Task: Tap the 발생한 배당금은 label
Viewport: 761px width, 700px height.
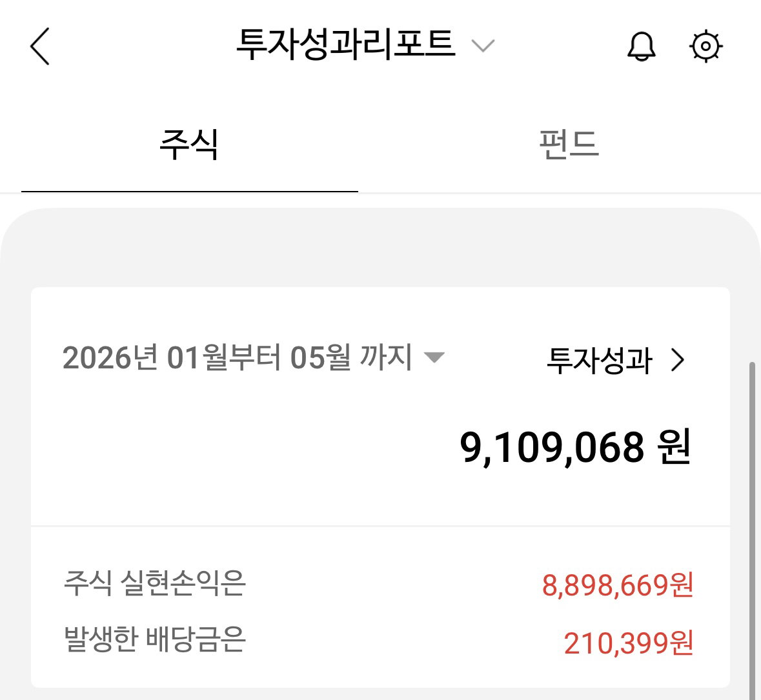Action: coord(154,639)
